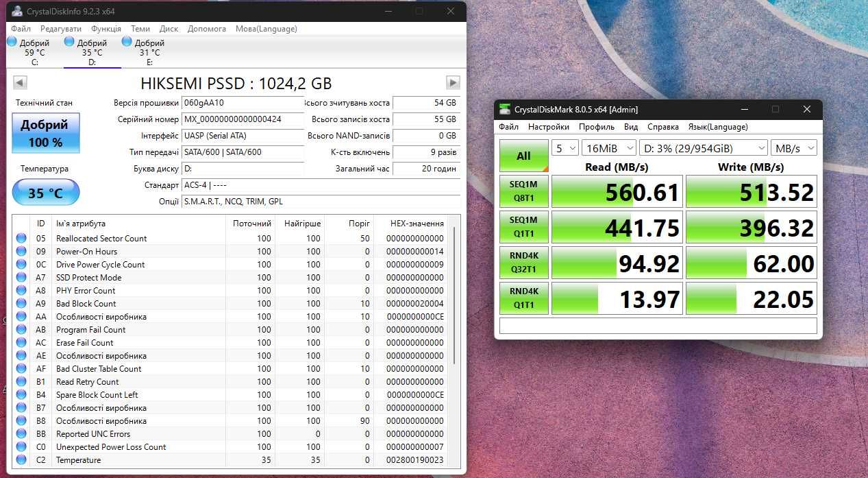
Task: Click the total host reads value 54 GB
Action: pyautogui.click(x=425, y=103)
